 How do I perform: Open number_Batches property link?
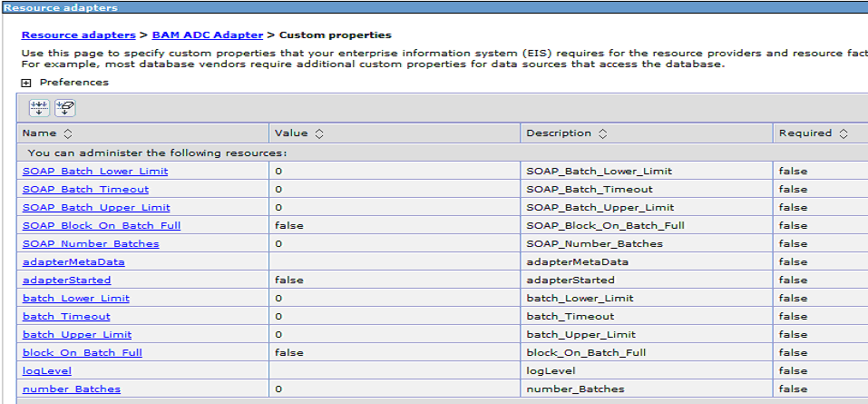[72, 389]
